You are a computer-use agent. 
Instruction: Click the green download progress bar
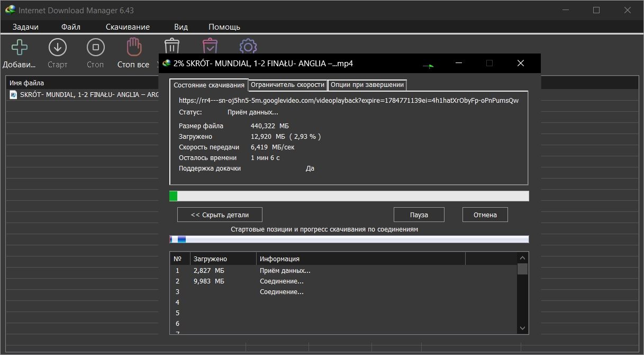tap(349, 196)
